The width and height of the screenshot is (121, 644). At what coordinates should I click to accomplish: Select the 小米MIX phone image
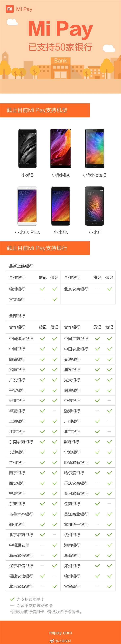[x=61, y=148]
